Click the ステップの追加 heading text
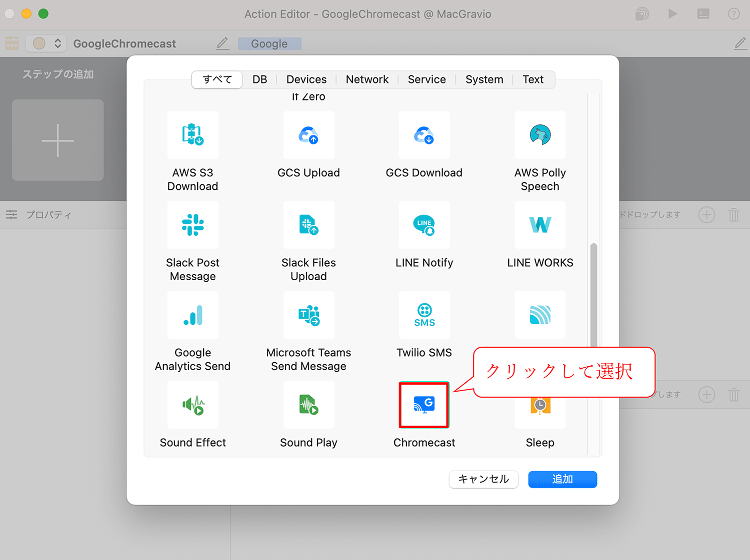 (x=58, y=74)
